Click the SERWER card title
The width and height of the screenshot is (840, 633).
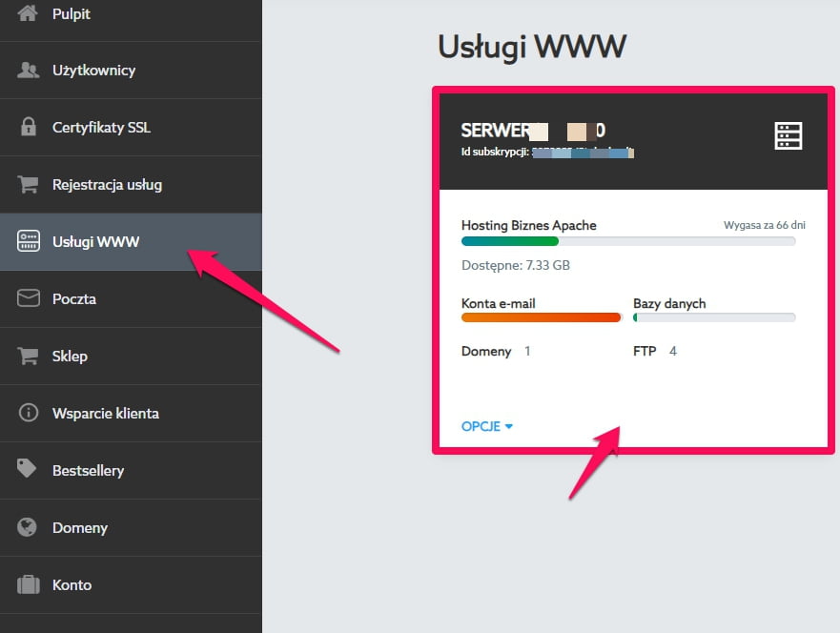(x=533, y=131)
